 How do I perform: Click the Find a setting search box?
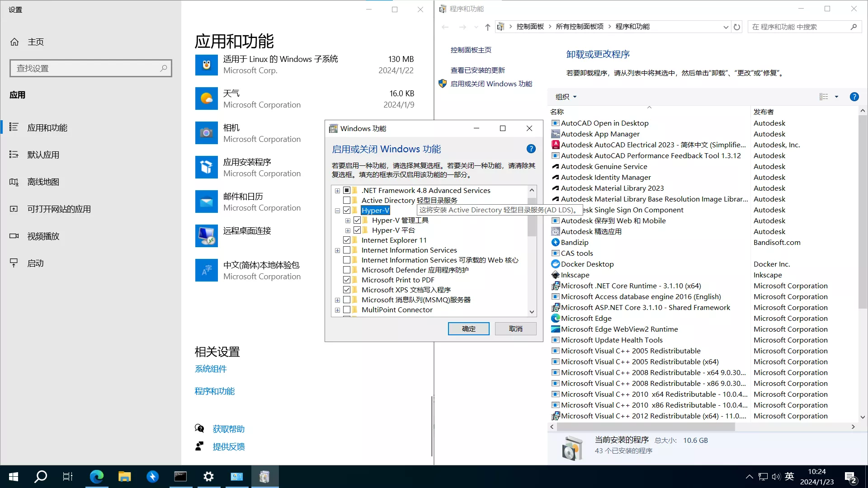click(86, 68)
